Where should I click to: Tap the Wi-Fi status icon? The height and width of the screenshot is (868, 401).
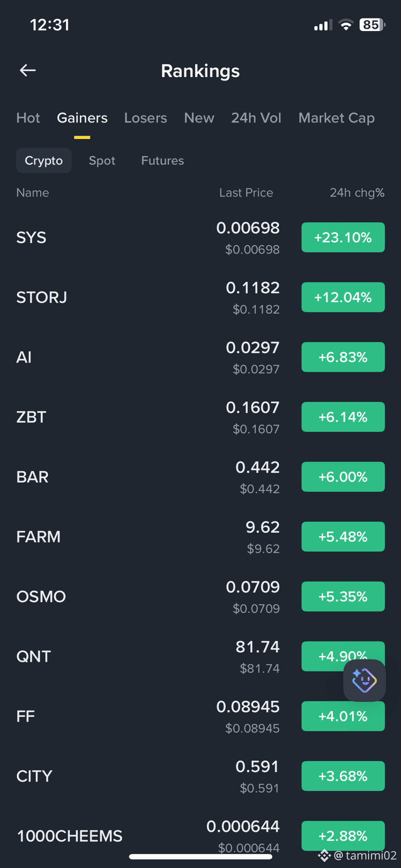point(346,25)
